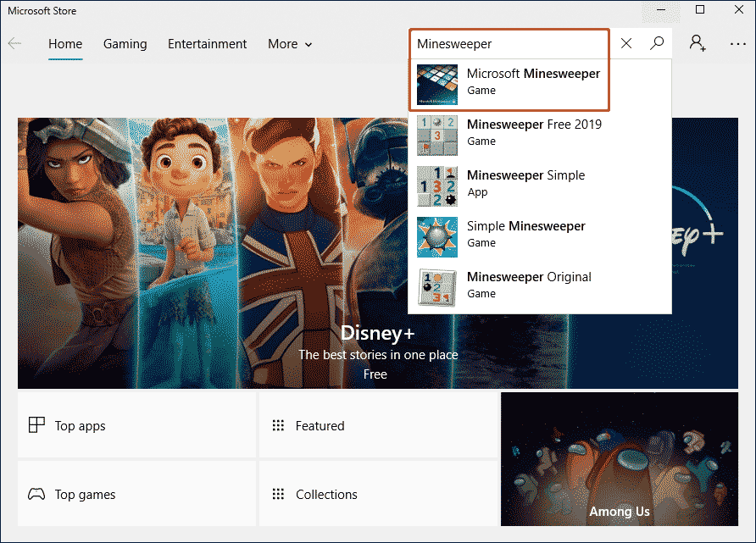
Task: Click the Minesweeper Simple app icon
Action: point(437,186)
